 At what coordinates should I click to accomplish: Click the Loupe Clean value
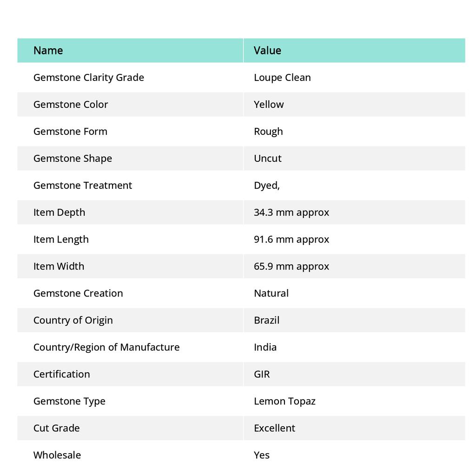282,78
